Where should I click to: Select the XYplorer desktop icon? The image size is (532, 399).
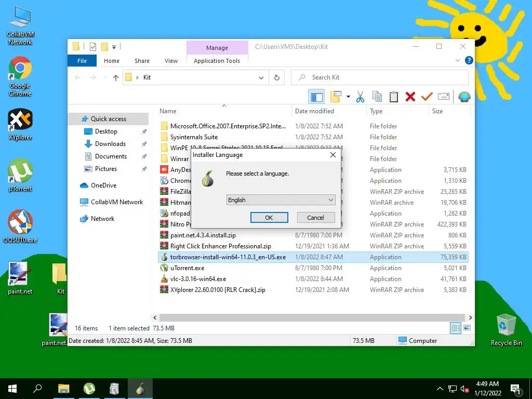tap(20, 125)
